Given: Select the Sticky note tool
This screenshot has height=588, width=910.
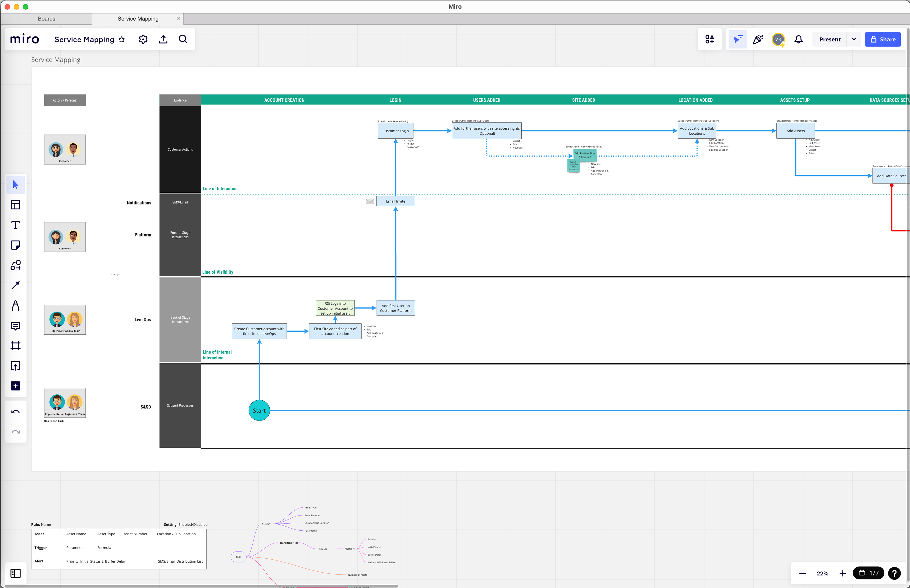Looking at the screenshot, I should 15,245.
